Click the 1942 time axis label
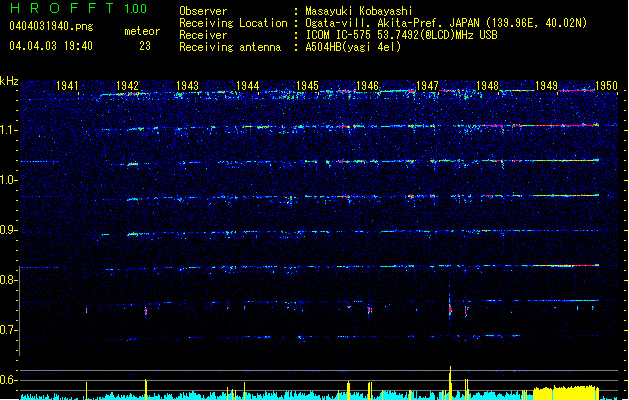The height and width of the screenshot is (400, 629). point(127,85)
